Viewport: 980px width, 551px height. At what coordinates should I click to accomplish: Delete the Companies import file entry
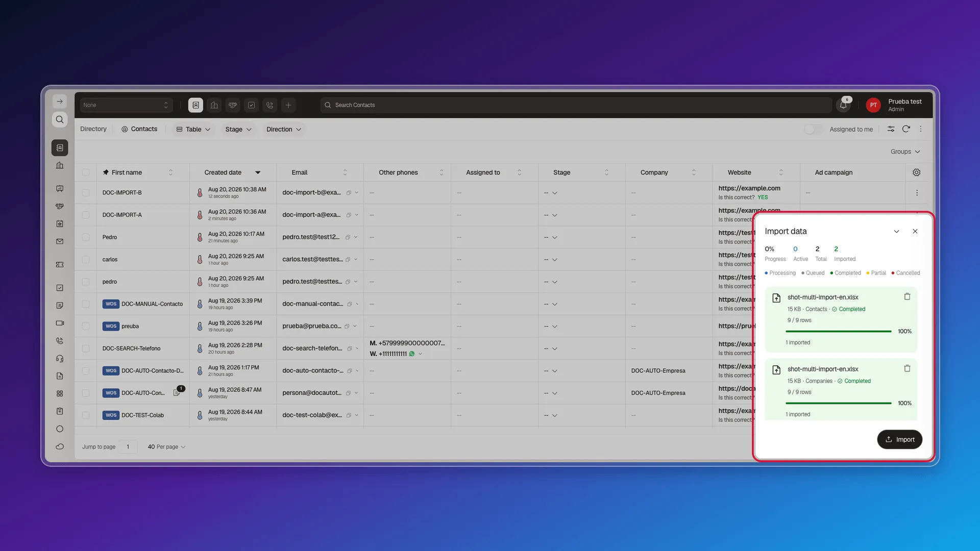tap(907, 368)
